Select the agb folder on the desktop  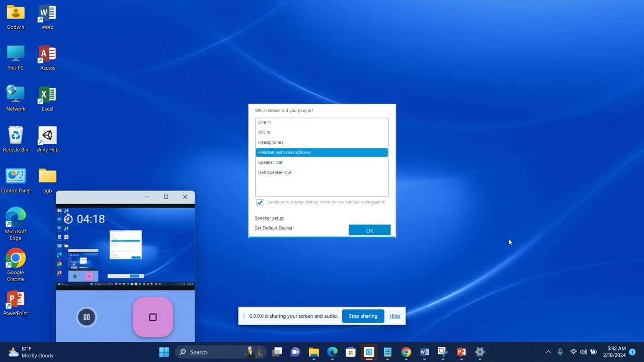47,180
